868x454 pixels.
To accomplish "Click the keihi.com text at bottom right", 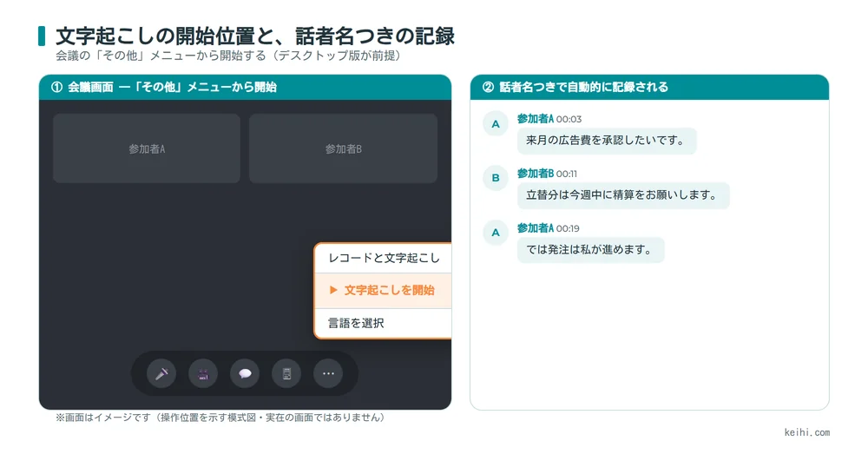I will (806, 432).
